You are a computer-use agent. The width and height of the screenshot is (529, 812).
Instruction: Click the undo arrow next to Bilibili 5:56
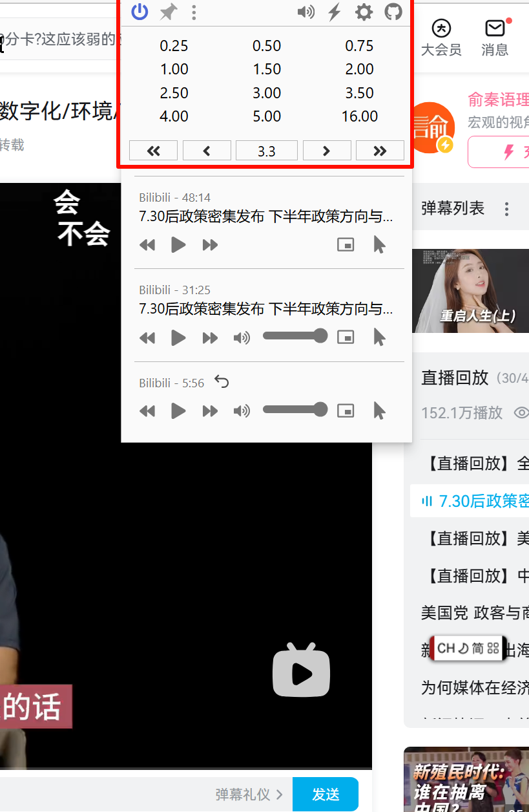pyautogui.click(x=222, y=382)
